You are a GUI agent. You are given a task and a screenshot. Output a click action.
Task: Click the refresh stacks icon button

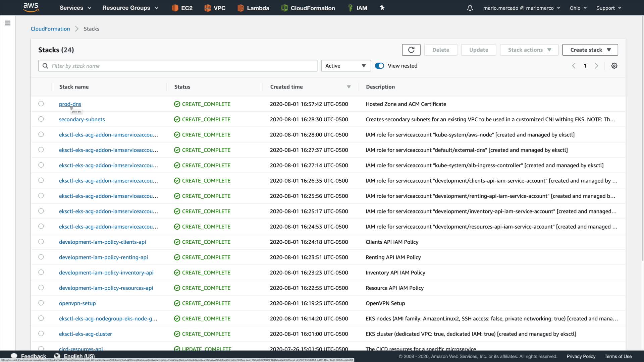pos(411,50)
